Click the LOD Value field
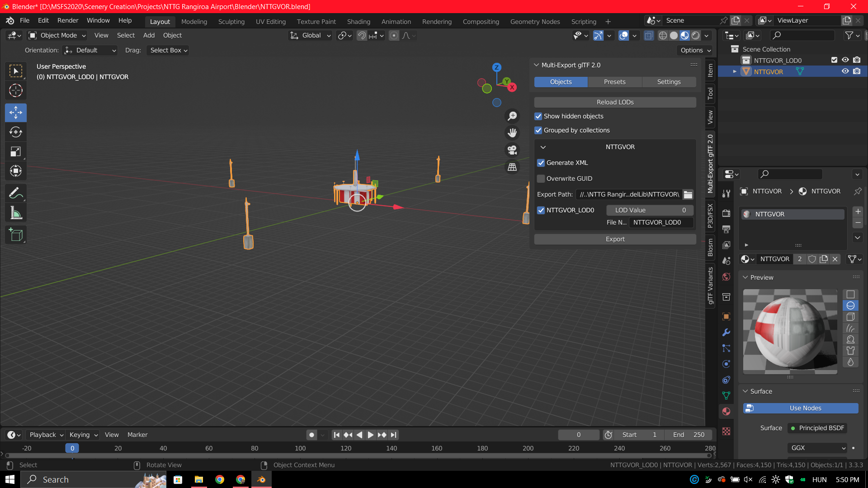 pos(650,210)
